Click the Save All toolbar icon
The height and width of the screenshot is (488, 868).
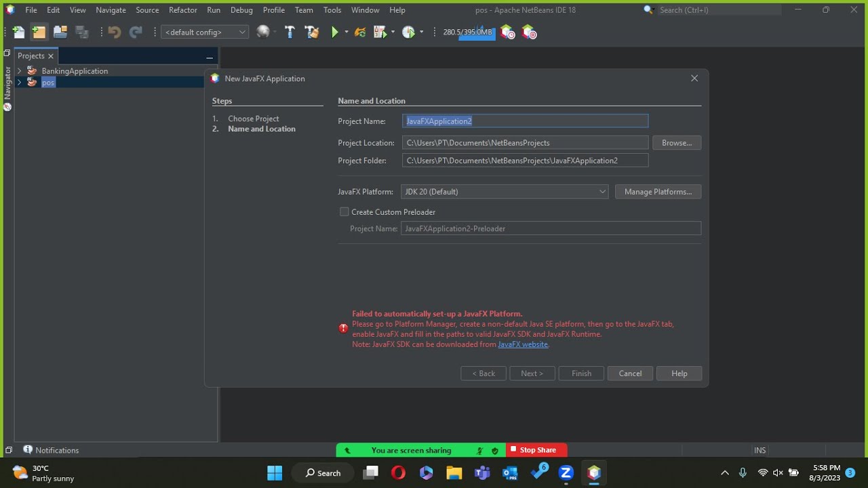(x=82, y=32)
